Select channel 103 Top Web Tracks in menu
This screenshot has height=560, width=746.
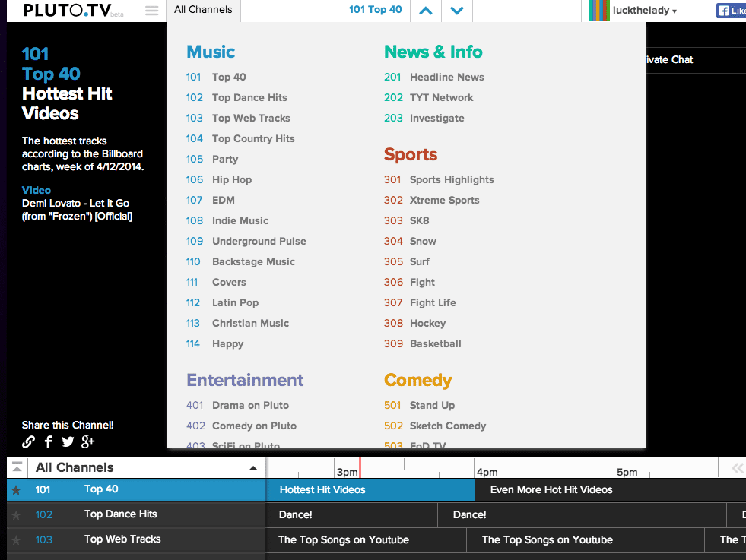point(238,118)
